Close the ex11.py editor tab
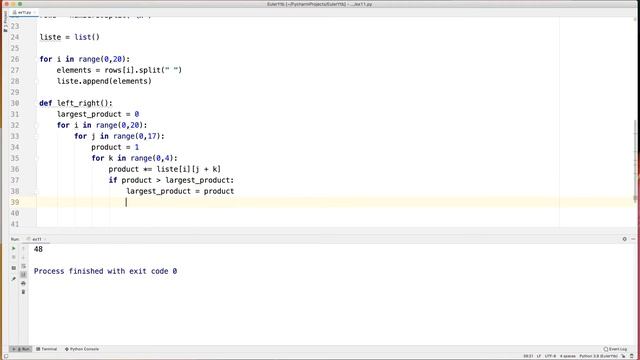The image size is (640, 360). coord(35,13)
